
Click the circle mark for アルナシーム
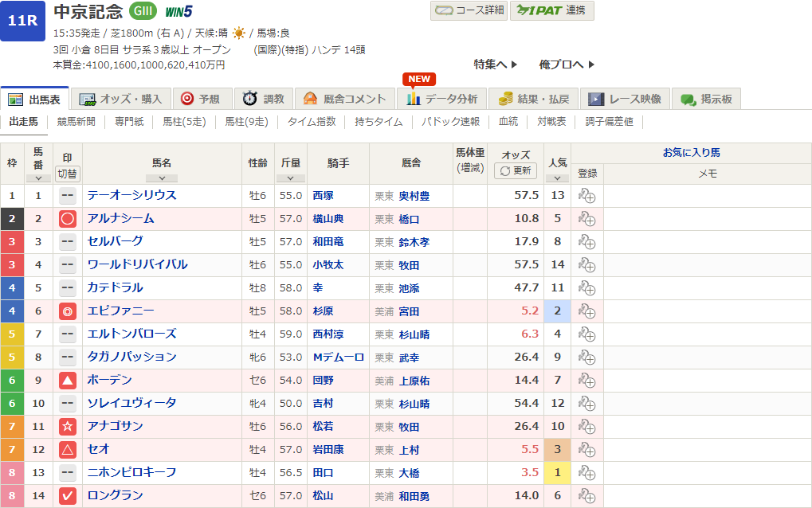[x=68, y=219]
